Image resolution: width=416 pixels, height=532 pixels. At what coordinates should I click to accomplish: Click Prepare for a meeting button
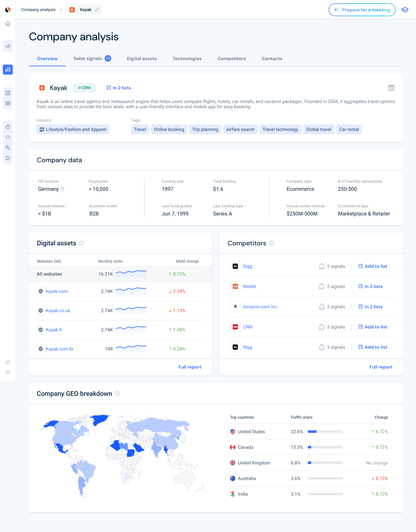coord(362,10)
